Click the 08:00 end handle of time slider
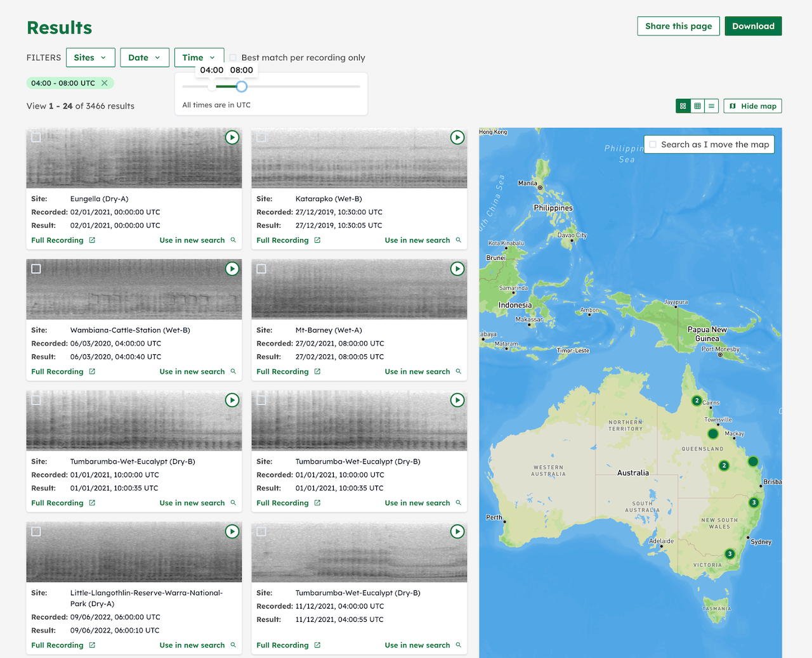The image size is (812, 658). [241, 86]
